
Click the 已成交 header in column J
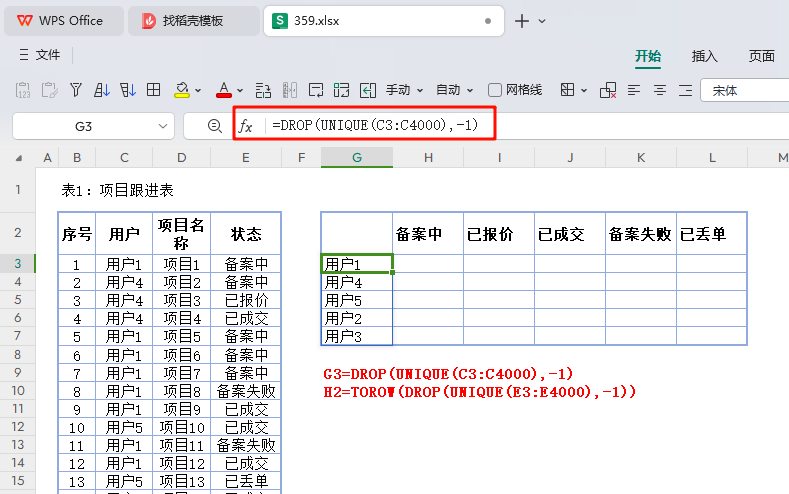click(570, 233)
